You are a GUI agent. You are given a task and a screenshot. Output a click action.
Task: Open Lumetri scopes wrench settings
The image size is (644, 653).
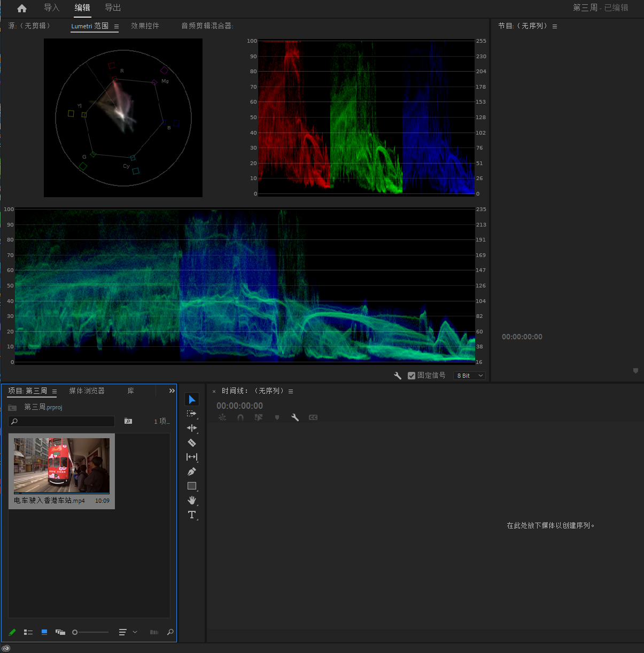[x=398, y=376]
